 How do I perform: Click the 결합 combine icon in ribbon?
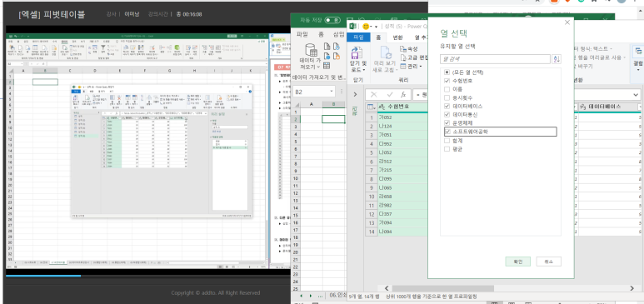click(x=639, y=52)
